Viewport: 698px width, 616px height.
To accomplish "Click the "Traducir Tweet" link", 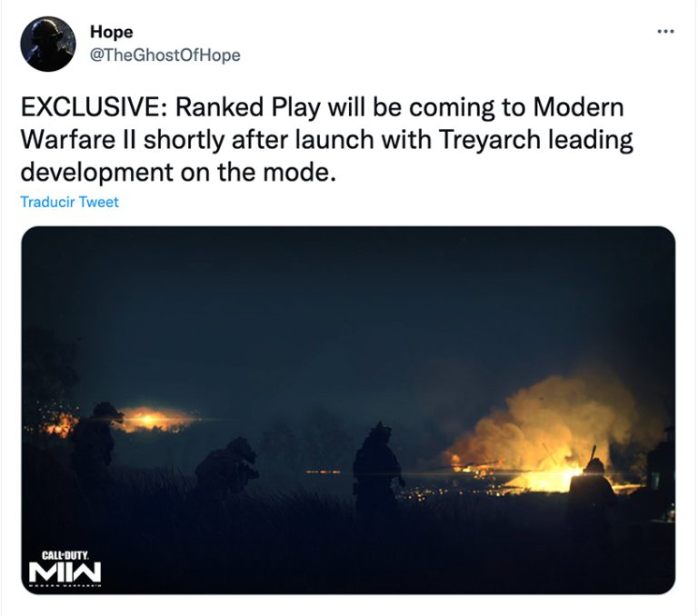I will [70, 202].
